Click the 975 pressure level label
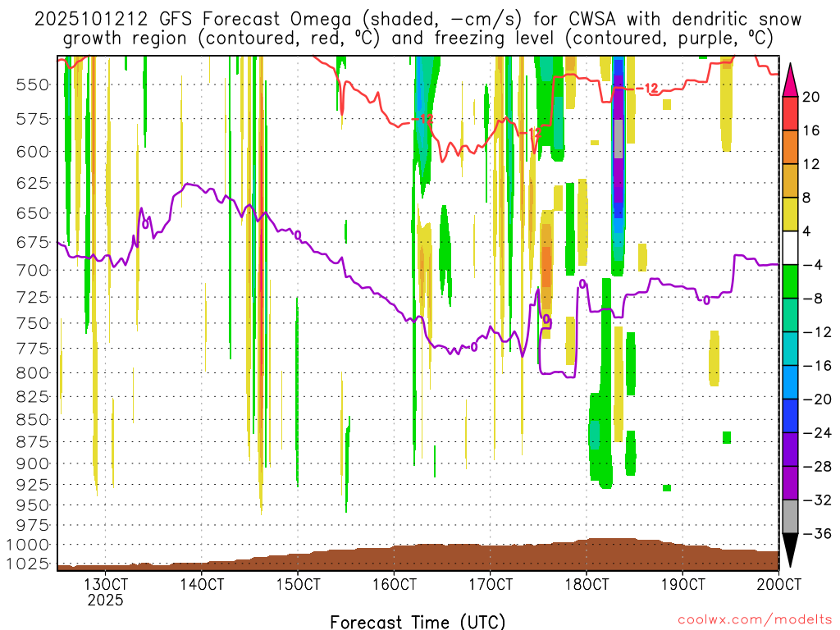 pos(33,525)
